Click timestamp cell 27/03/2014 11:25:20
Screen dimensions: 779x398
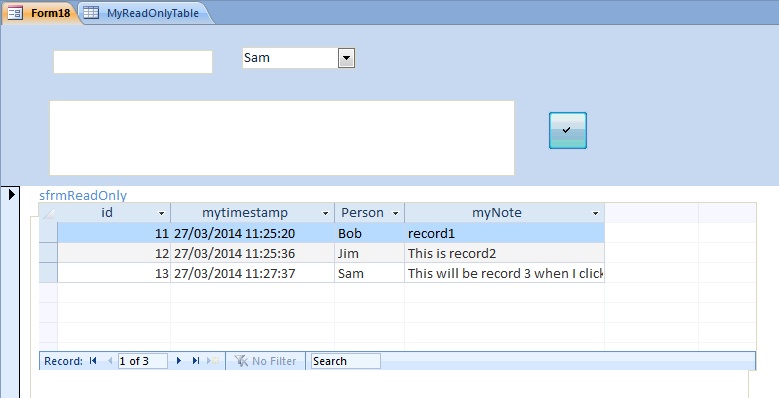pos(252,233)
